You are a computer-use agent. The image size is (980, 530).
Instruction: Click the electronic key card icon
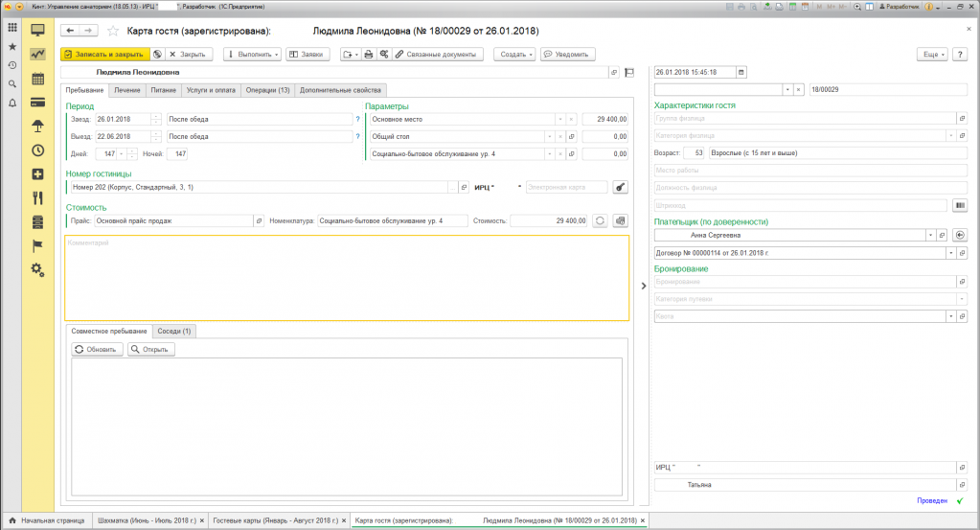coord(620,187)
